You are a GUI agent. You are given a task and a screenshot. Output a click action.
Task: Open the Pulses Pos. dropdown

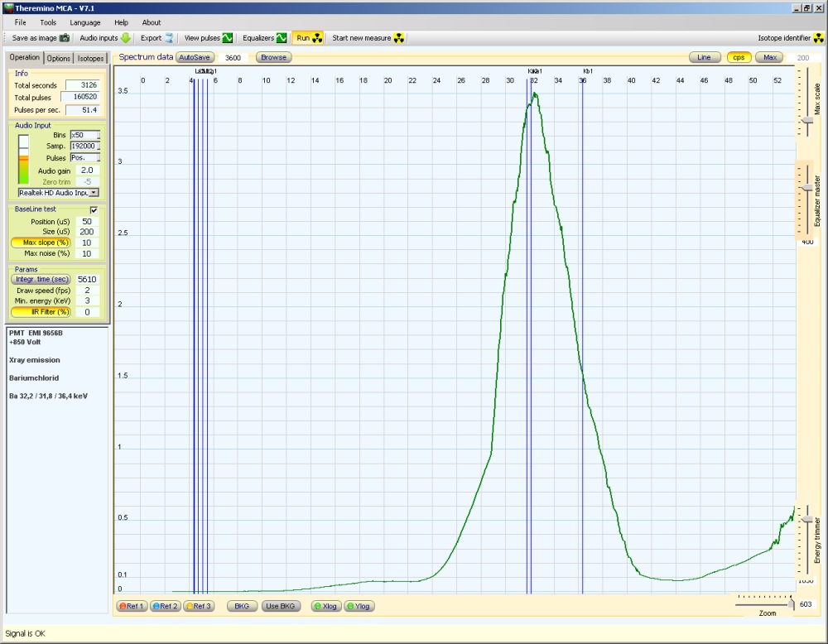[85, 158]
